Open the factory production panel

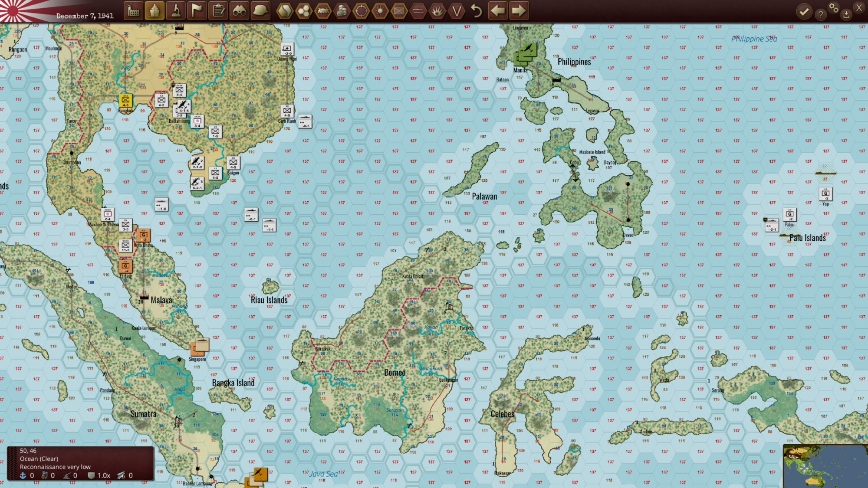pos(134,11)
